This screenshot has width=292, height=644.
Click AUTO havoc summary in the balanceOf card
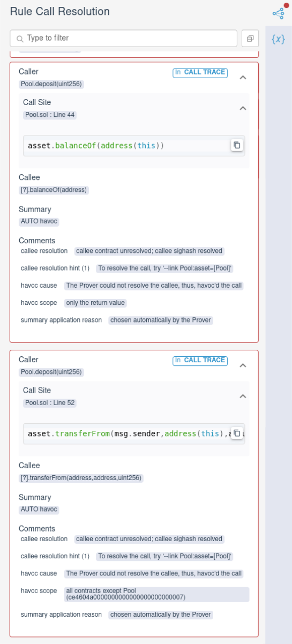tap(39, 221)
